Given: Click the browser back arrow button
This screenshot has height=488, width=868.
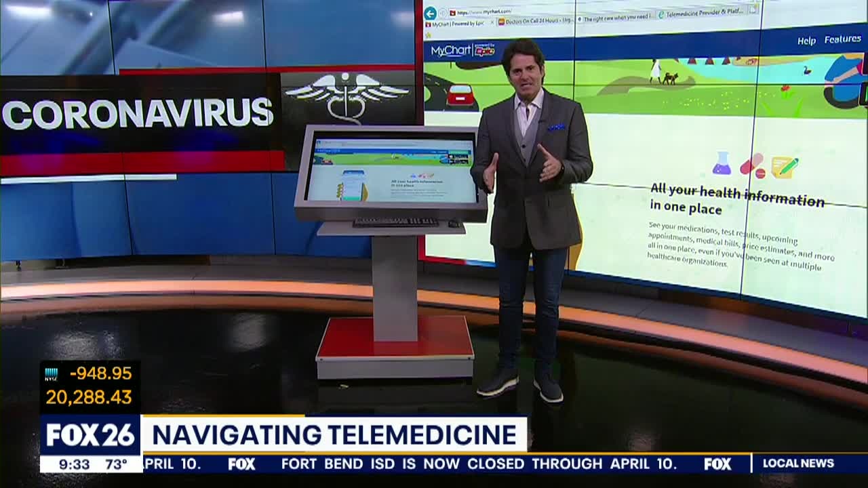Looking at the screenshot, I should click(430, 14).
